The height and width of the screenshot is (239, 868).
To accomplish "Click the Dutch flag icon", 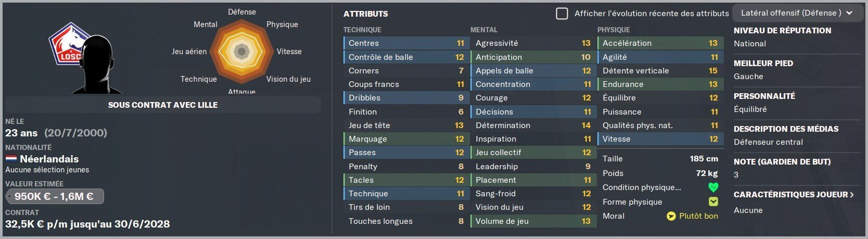I will point(11,159).
